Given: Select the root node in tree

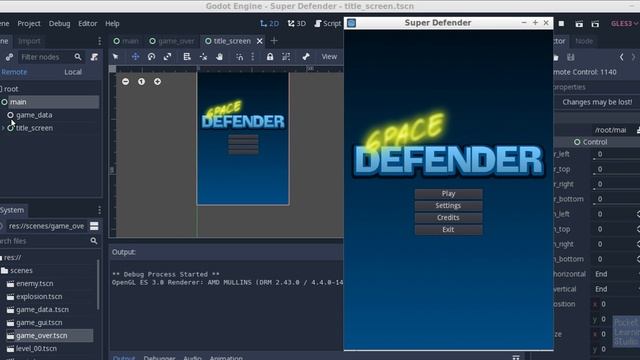Looking at the screenshot, I should click(11, 89).
